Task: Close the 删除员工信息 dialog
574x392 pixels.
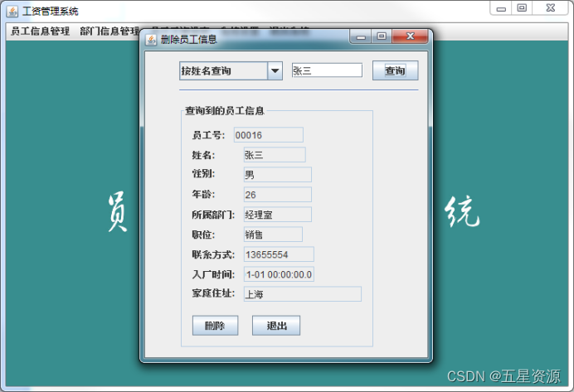Action: 410,36
